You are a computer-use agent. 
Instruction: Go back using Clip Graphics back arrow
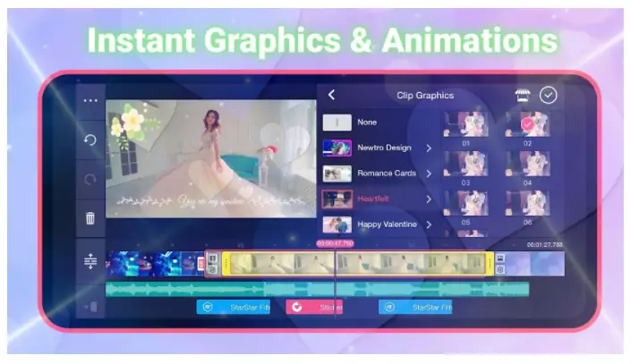pyautogui.click(x=332, y=95)
